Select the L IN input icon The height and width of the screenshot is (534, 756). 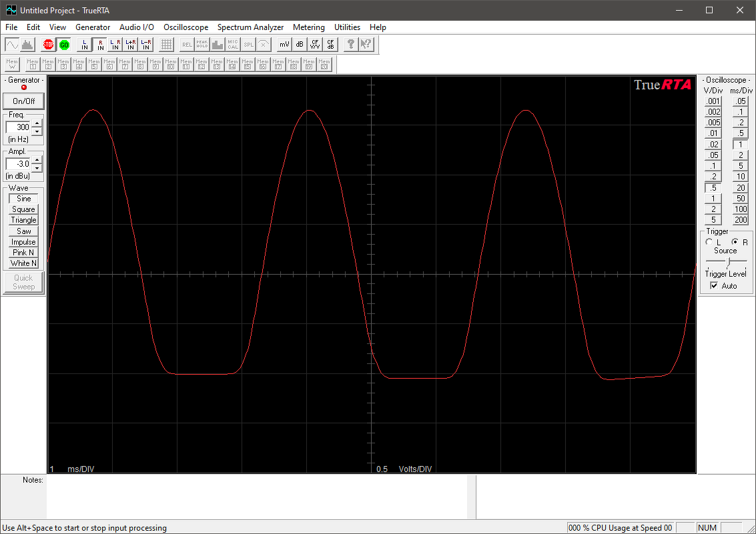(x=84, y=45)
